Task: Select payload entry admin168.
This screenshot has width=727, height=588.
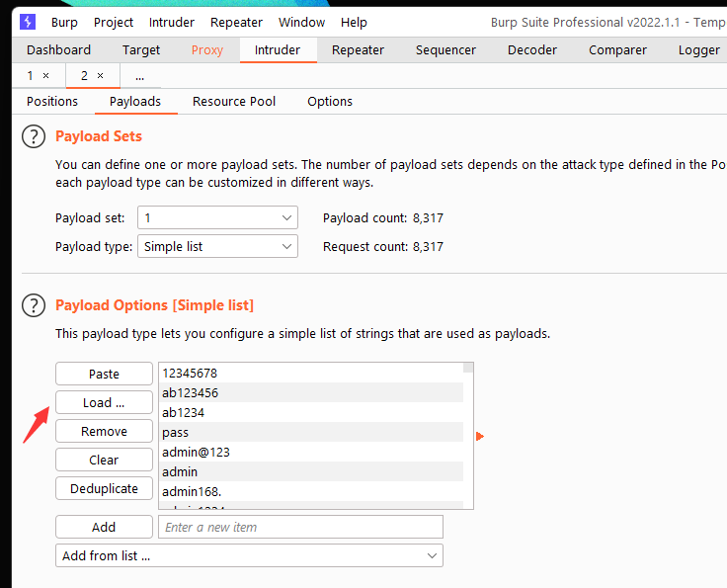Action: point(311,491)
